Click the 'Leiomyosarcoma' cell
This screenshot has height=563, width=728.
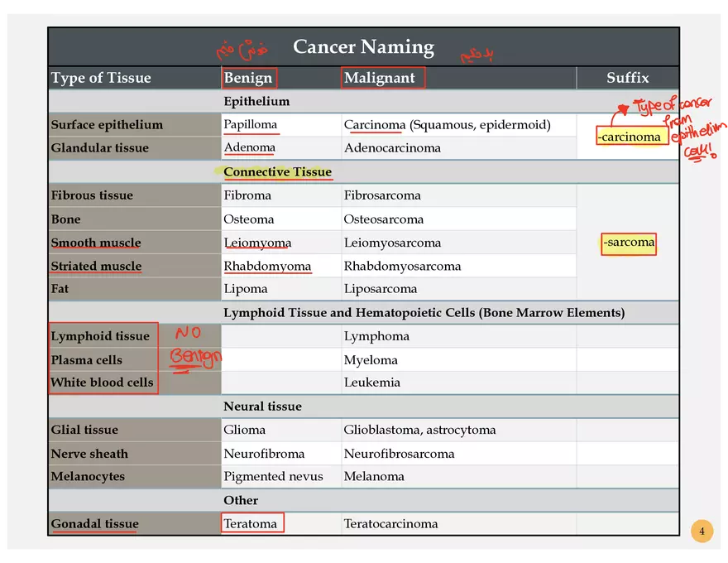click(392, 243)
